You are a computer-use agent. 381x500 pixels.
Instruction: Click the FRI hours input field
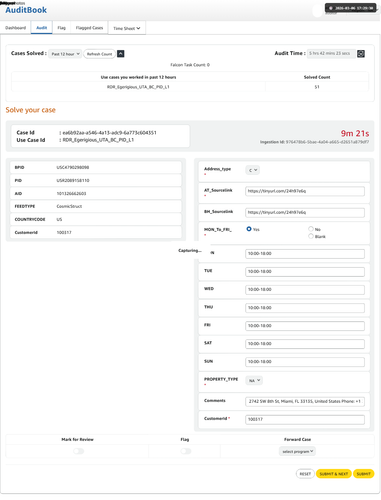[305, 326]
